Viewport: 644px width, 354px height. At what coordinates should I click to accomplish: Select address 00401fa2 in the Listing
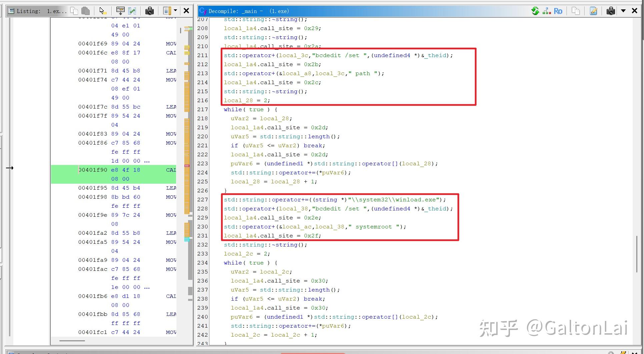point(93,233)
